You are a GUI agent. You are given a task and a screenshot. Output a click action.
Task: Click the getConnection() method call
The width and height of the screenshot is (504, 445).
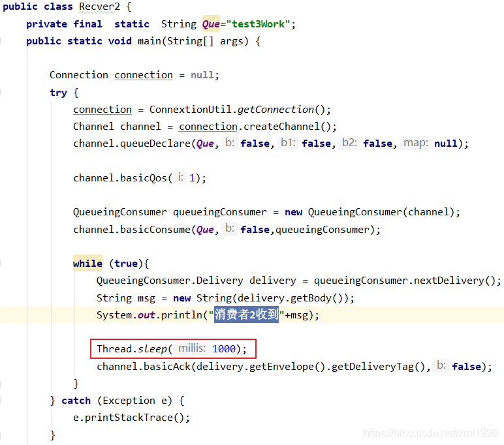(x=281, y=110)
